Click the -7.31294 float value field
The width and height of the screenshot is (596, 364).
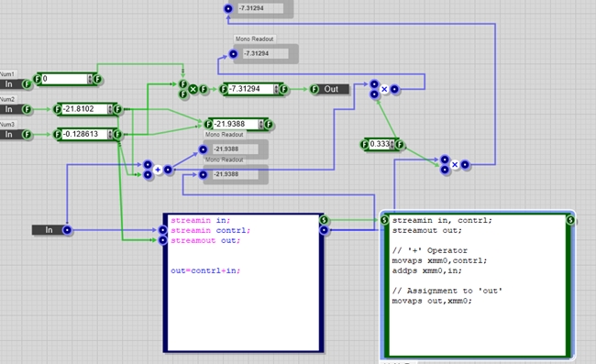coord(251,89)
